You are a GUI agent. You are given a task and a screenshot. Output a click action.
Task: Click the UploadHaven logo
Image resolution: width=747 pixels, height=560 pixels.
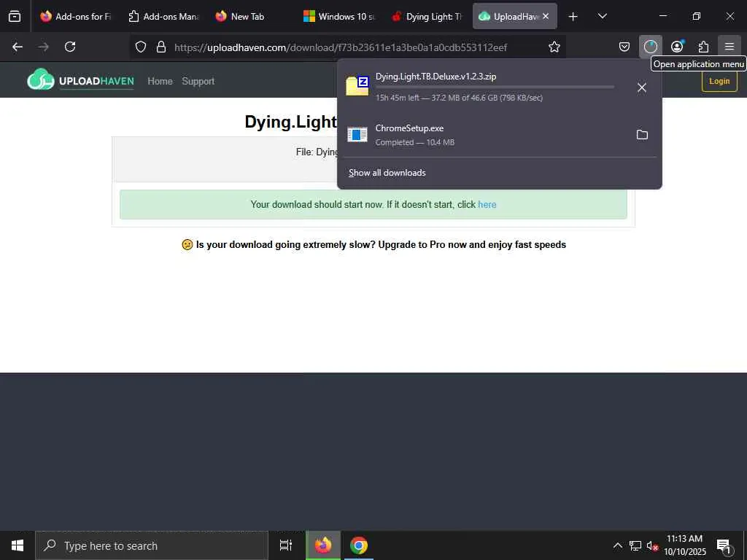[x=80, y=80]
